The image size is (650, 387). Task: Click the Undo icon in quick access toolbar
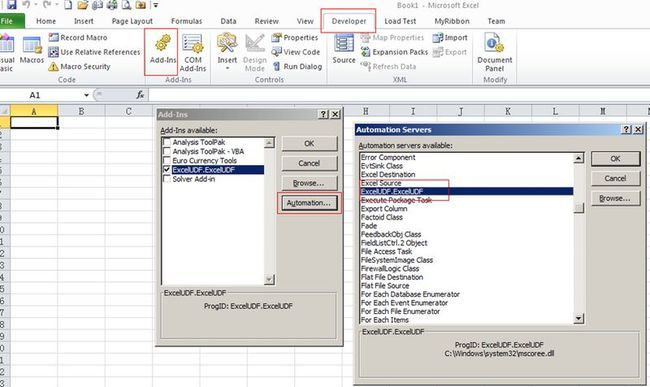pos(26,5)
